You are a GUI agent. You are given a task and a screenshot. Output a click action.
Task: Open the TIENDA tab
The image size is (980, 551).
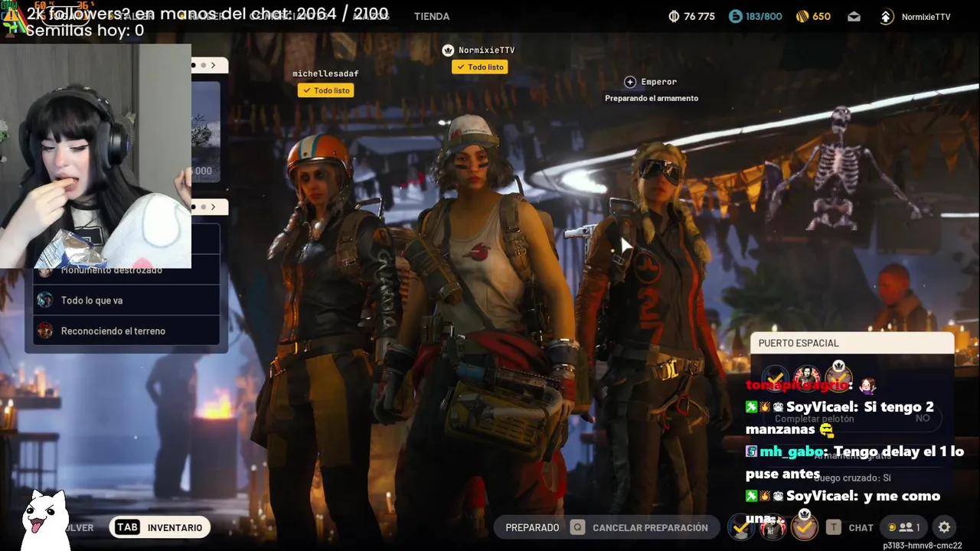[x=432, y=16]
